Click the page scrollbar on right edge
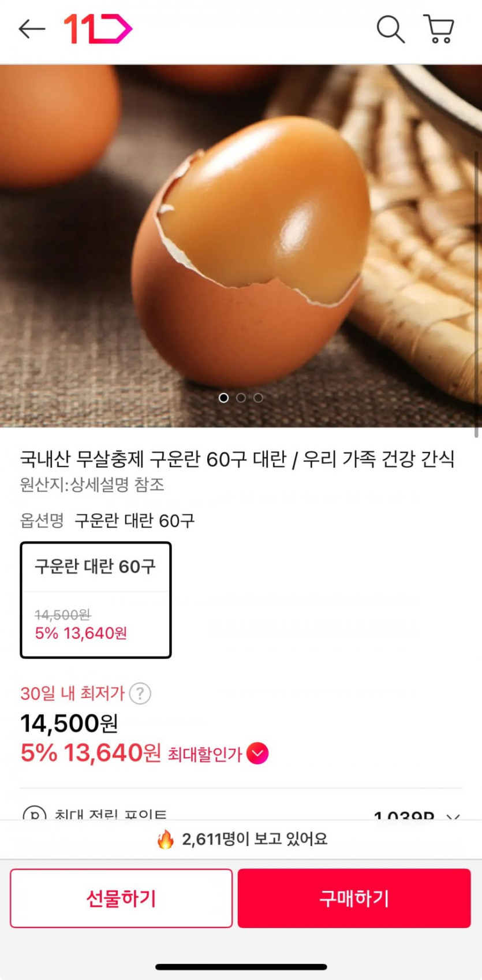The height and width of the screenshot is (980, 482). (x=476, y=295)
